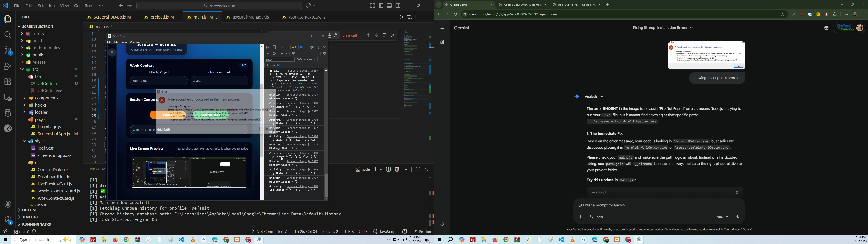Screen dimensions: 868x244
Task: Open the Your privacy & Gemini link
Action: pyautogui.click(x=738, y=230)
